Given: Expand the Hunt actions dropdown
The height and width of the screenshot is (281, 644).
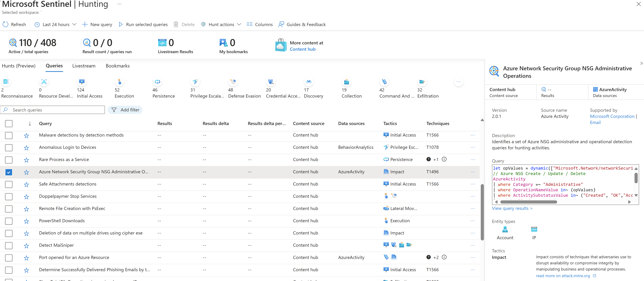Looking at the screenshot, I should (221, 24).
